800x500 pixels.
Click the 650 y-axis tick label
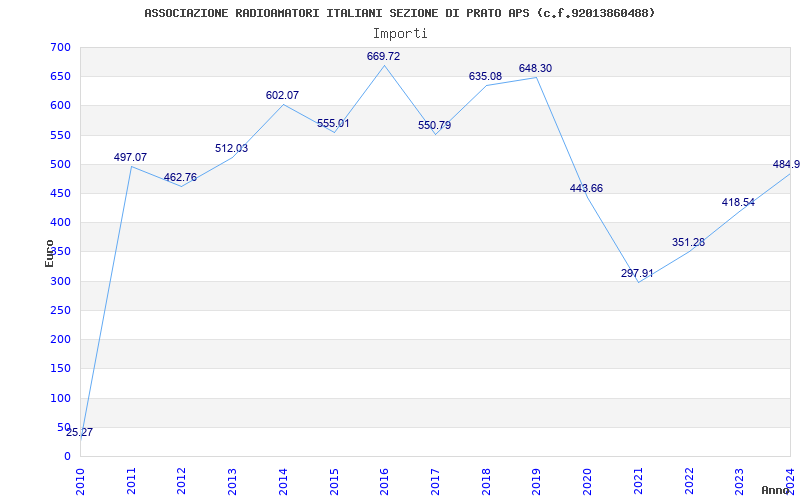pos(61,77)
